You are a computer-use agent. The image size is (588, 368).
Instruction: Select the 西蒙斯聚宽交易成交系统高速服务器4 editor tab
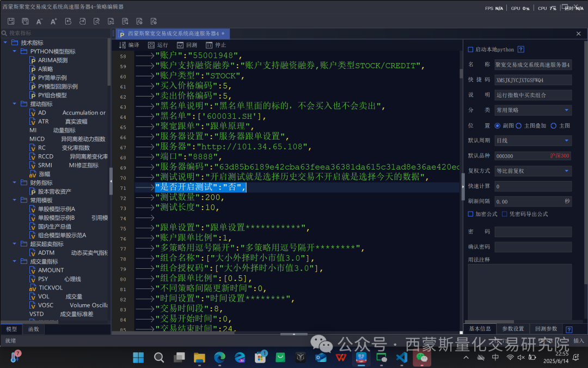173,33
